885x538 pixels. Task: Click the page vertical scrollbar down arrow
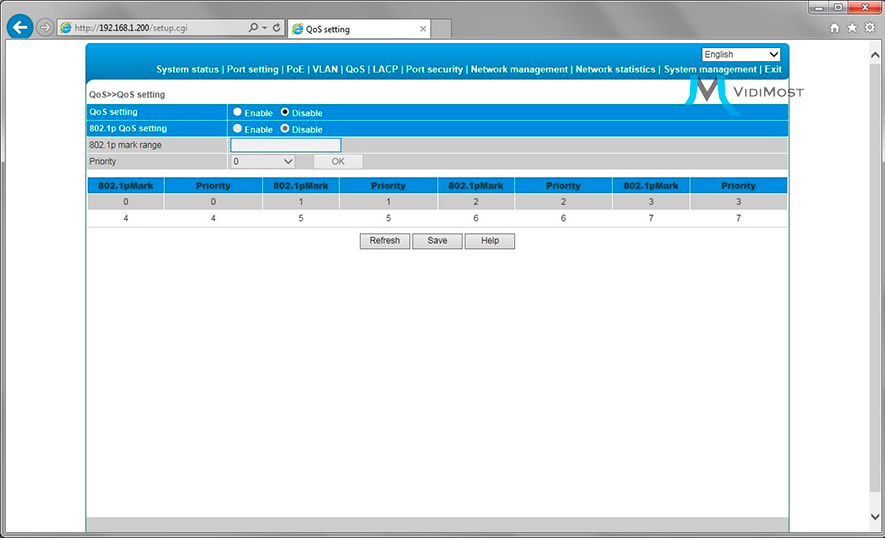pos(877,517)
